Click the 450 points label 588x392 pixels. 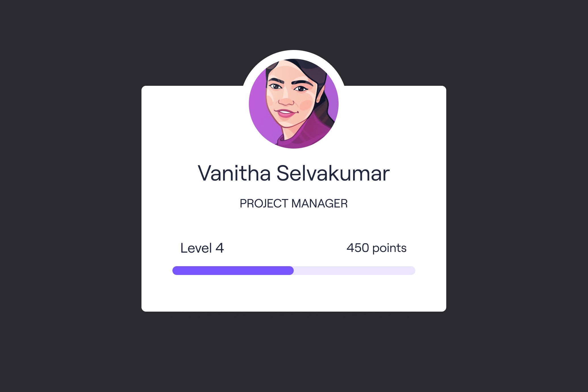coord(376,248)
